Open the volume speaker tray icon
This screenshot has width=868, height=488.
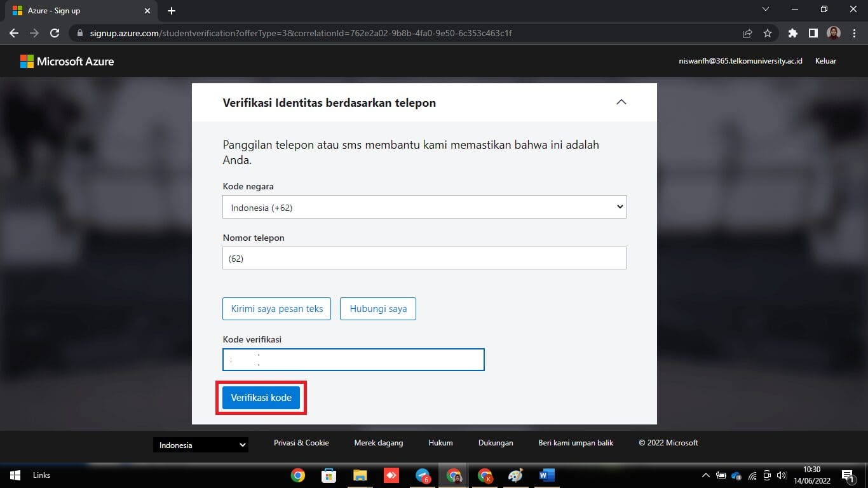tap(782, 475)
